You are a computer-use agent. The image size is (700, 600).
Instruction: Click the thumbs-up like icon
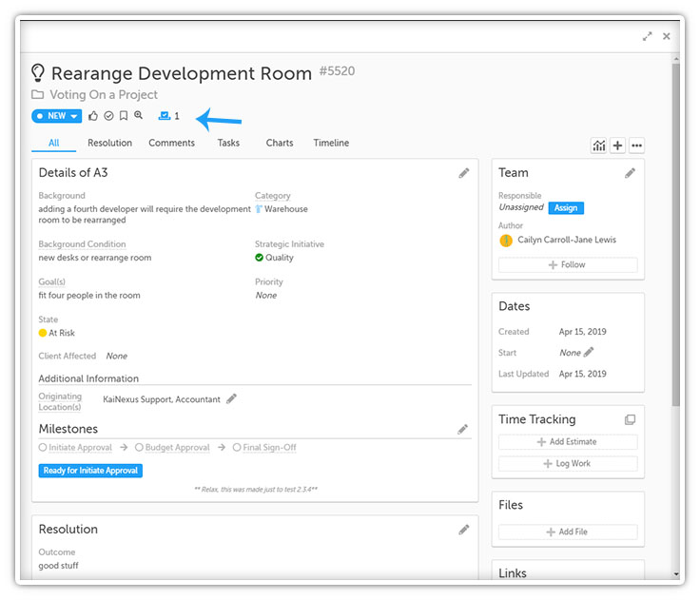[x=93, y=116]
